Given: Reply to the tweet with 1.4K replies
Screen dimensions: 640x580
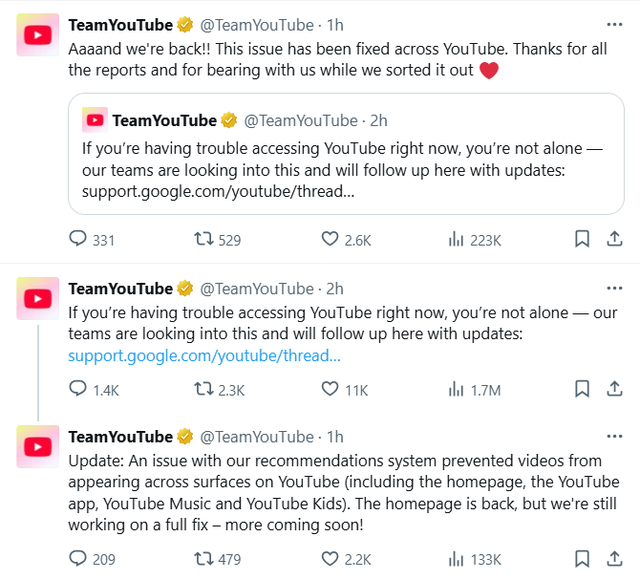Looking at the screenshot, I should tap(78, 390).
